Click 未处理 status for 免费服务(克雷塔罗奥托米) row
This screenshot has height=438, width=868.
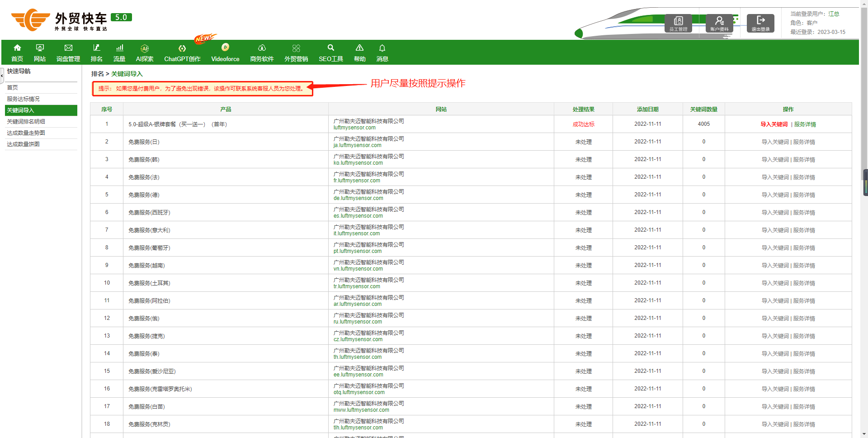[583, 389]
